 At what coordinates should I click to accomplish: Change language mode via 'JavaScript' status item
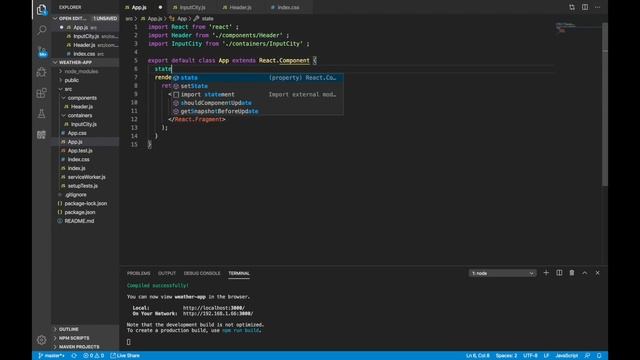[x=567, y=356]
